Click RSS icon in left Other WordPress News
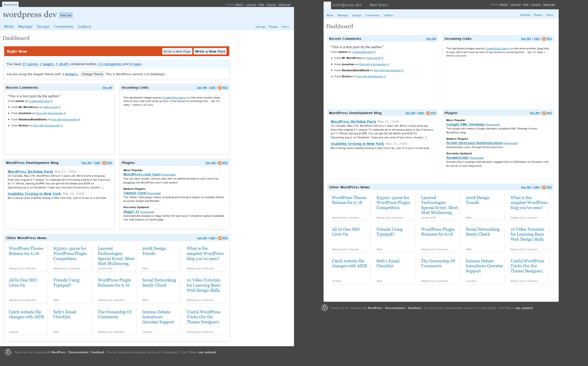Image resolution: width=588 pixels, height=366 pixels. 220,238
